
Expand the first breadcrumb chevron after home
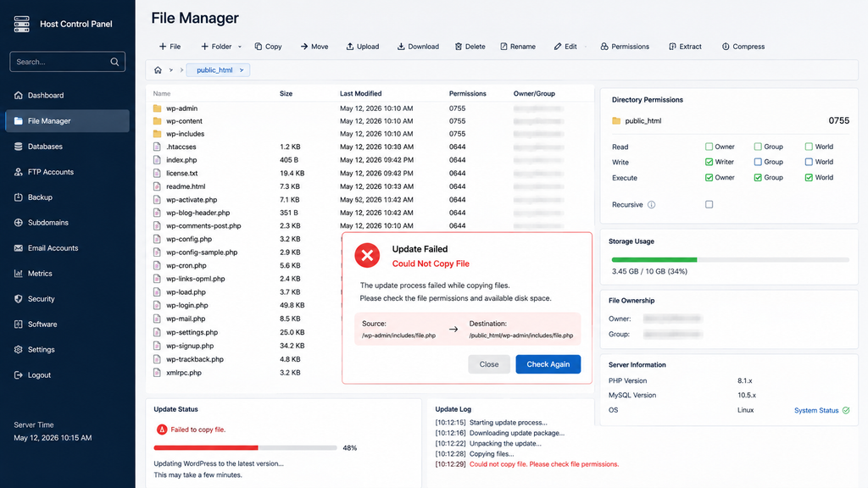[171, 70]
